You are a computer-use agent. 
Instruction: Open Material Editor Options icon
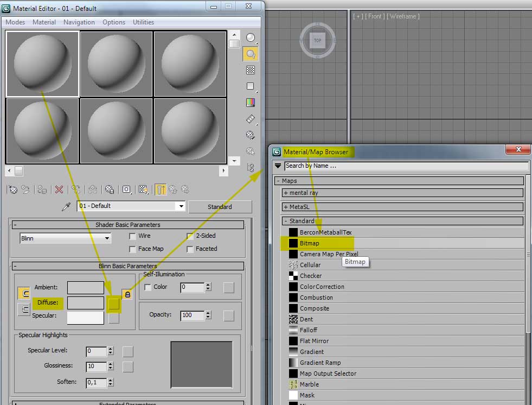click(251, 135)
